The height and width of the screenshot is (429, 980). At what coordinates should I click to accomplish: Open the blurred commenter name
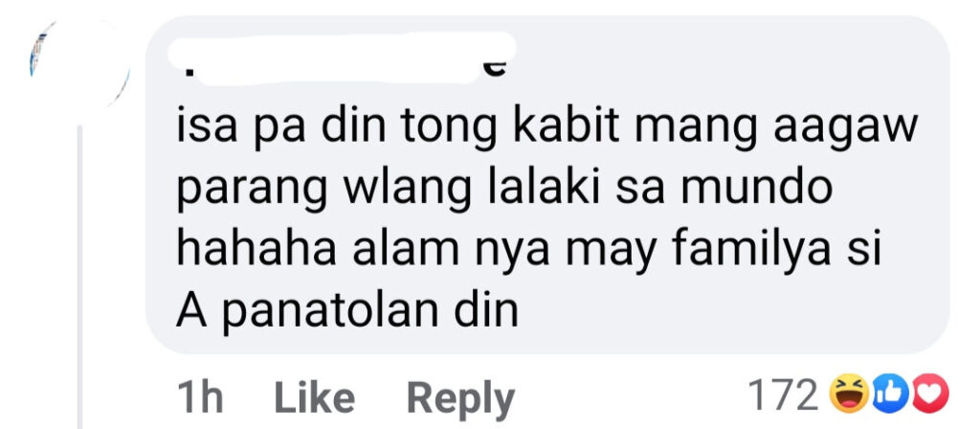[342, 58]
